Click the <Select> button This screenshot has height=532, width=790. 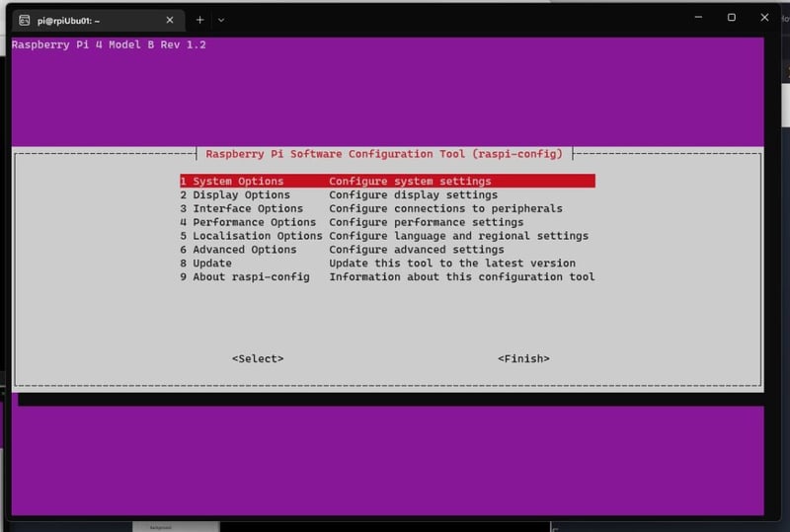click(x=258, y=358)
